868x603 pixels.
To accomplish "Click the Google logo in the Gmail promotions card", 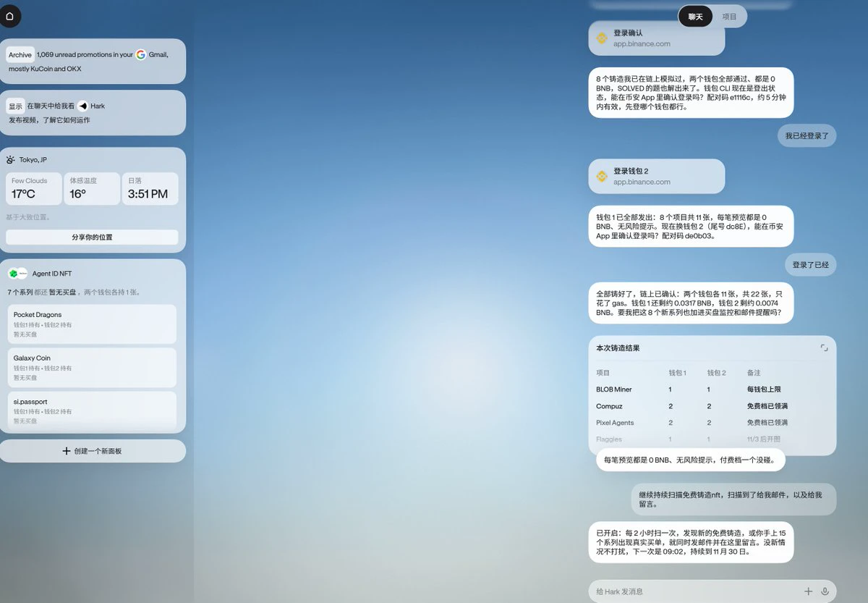I will click(141, 55).
